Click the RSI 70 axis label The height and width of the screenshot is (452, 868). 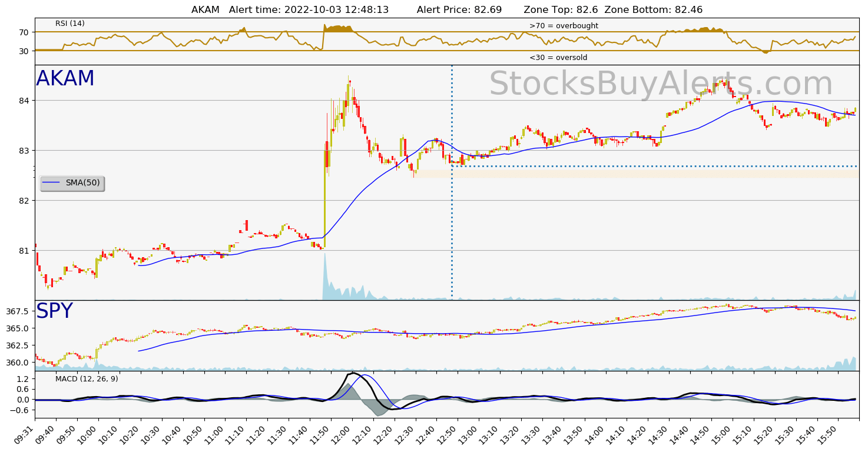click(24, 32)
